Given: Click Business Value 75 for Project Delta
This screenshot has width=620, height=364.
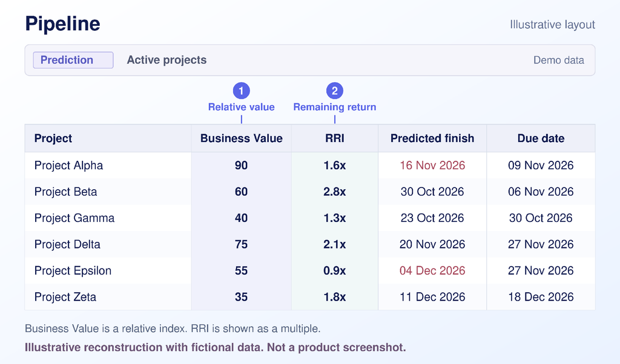Looking at the screenshot, I should tap(241, 244).
